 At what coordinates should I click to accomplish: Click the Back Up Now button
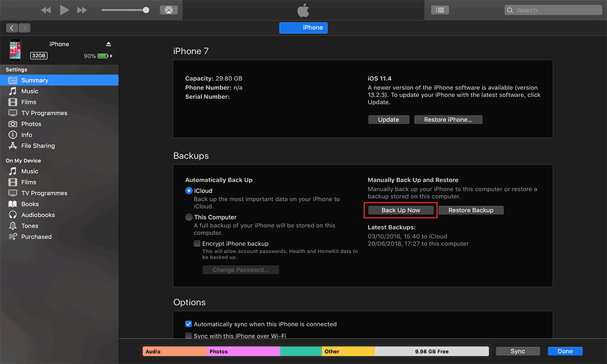click(401, 210)
